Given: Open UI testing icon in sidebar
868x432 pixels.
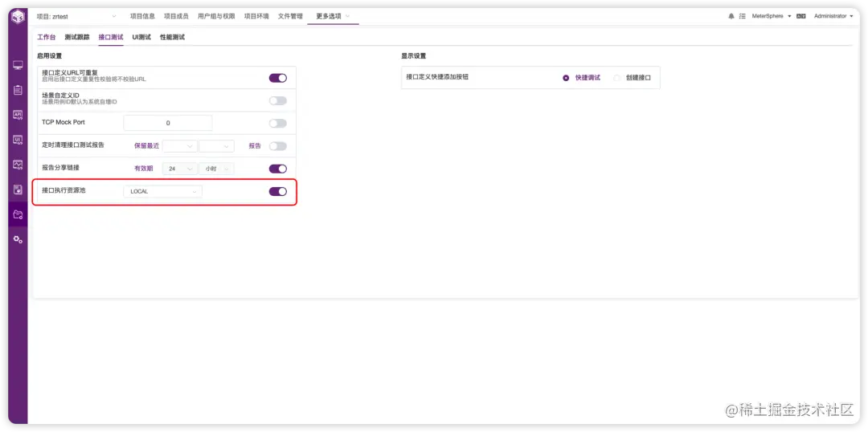Looking at the screenshot, I should [x=18, y=140].
